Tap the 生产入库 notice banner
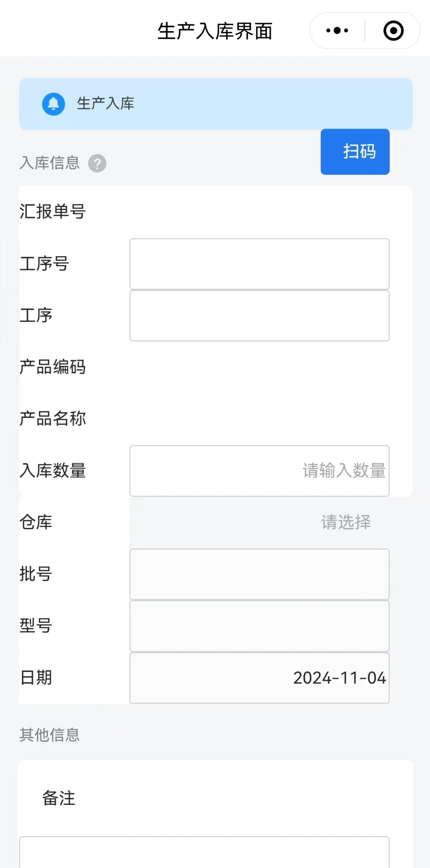This screenshot has width=430, height=868. 215,104
